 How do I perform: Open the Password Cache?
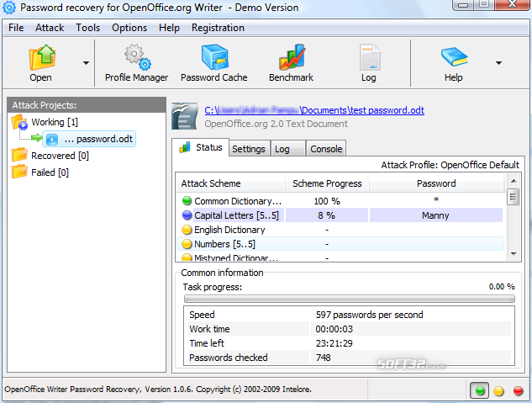point(214,63)
